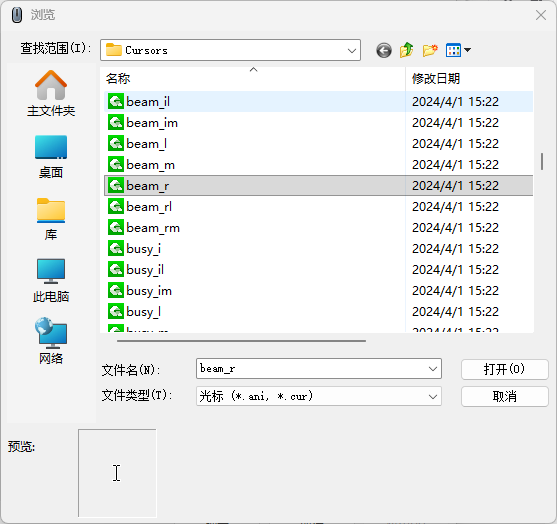Select the beam_im cursor file
557x524 pixels.
point(318,123)
